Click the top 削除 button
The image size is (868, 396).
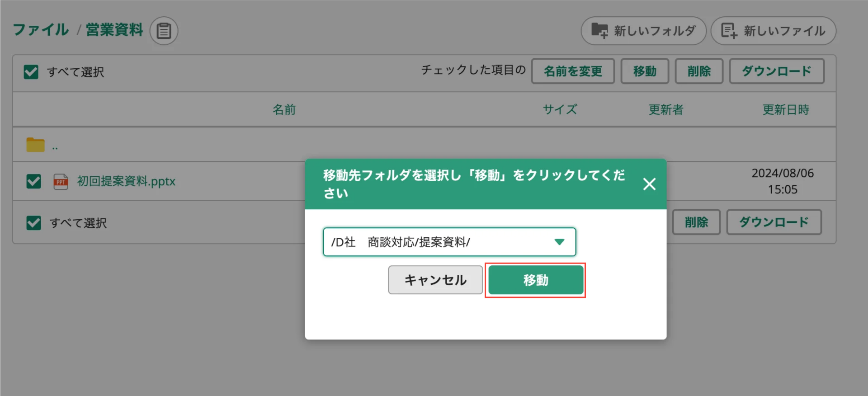[699, 71]
